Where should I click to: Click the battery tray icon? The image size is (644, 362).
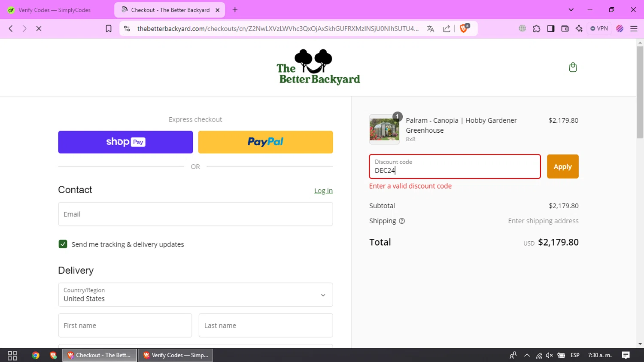point(561,356)
